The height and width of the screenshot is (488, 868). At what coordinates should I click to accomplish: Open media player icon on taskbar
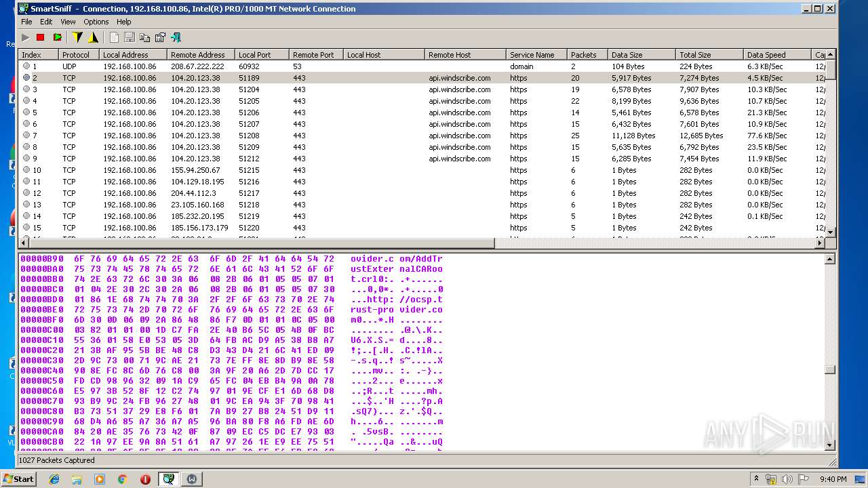pyautogui.click(x=100, y=479)
